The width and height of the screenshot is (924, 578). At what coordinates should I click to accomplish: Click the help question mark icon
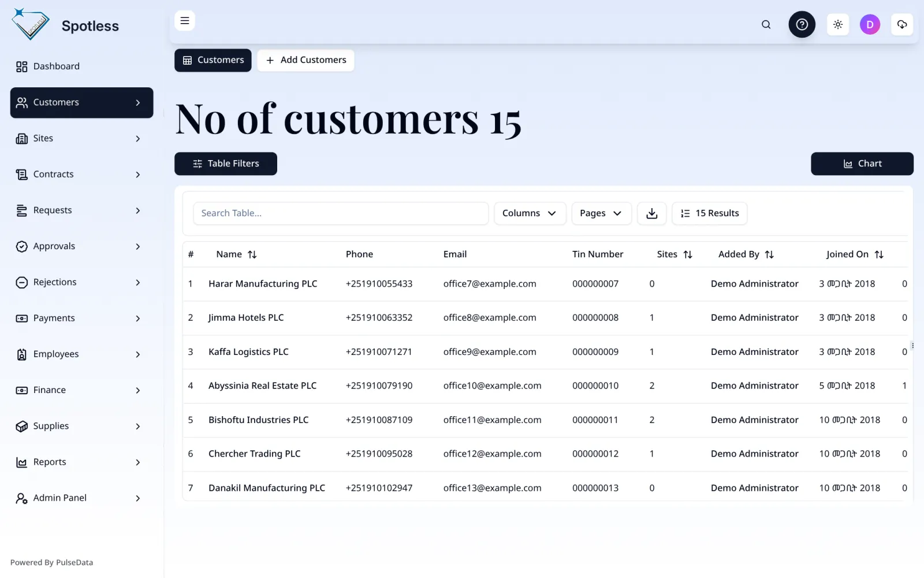[x=802, y=24]
